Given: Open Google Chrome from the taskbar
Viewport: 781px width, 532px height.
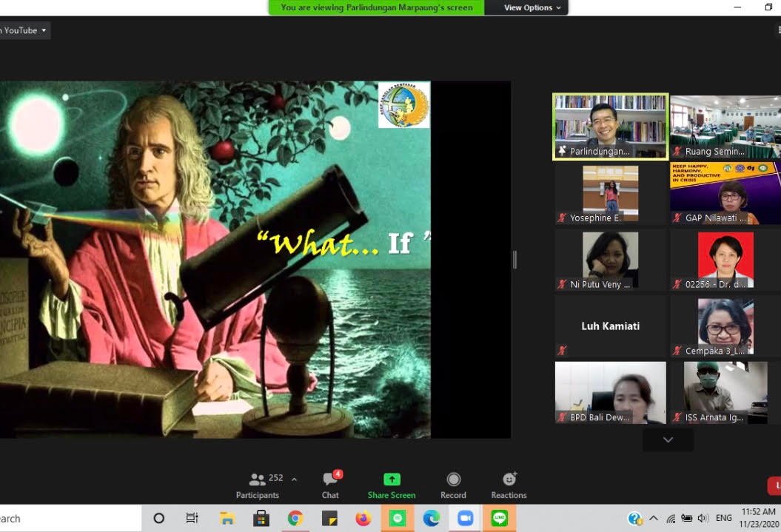Looking at the screenshot, I should 295,519.
